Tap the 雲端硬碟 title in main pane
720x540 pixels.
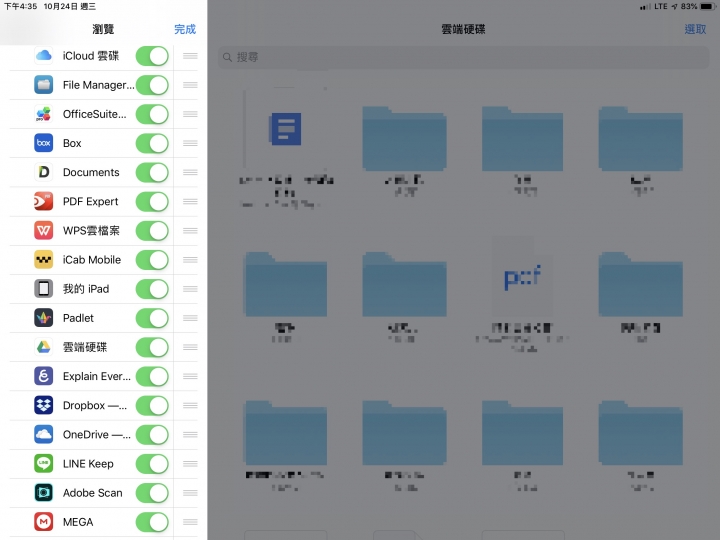[x=463, y=29]
